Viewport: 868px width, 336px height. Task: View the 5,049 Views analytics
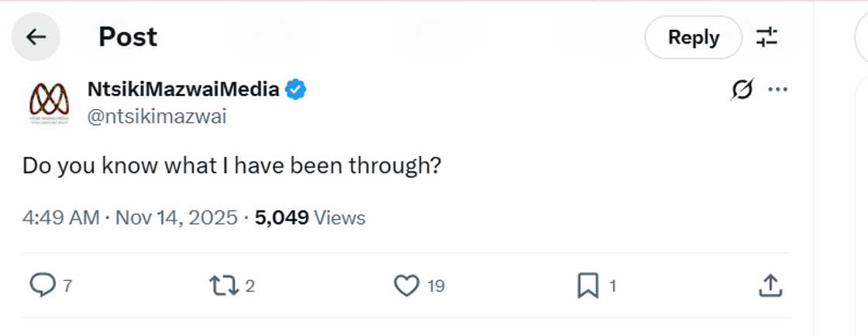pyautogui.click(x=310, y=218)
